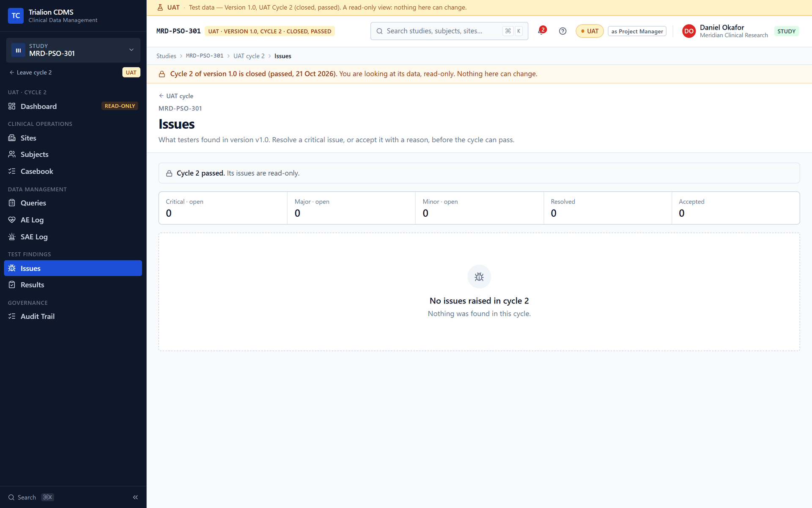This screenshot has height=508, width=812.
Task: Click the Leave cycle 2 link
Action: 30,72
